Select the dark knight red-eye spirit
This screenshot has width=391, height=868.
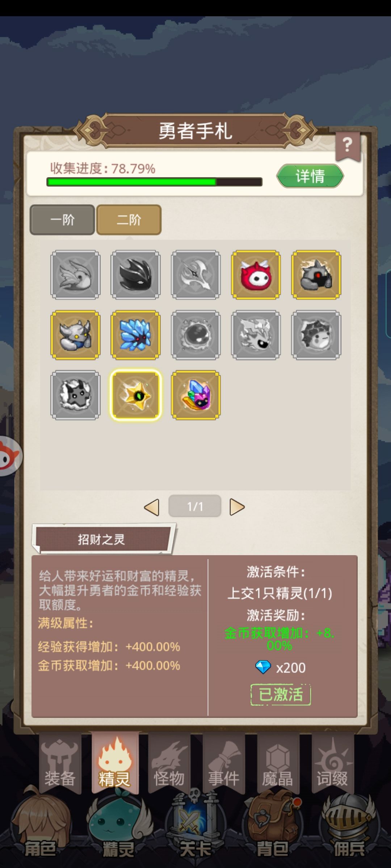pos(316,275)
